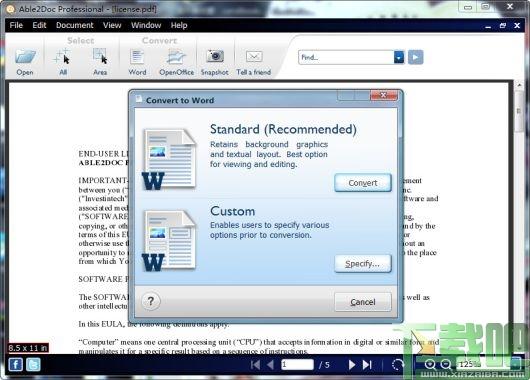
Task: Open the File menu
Action: point(16,25)
